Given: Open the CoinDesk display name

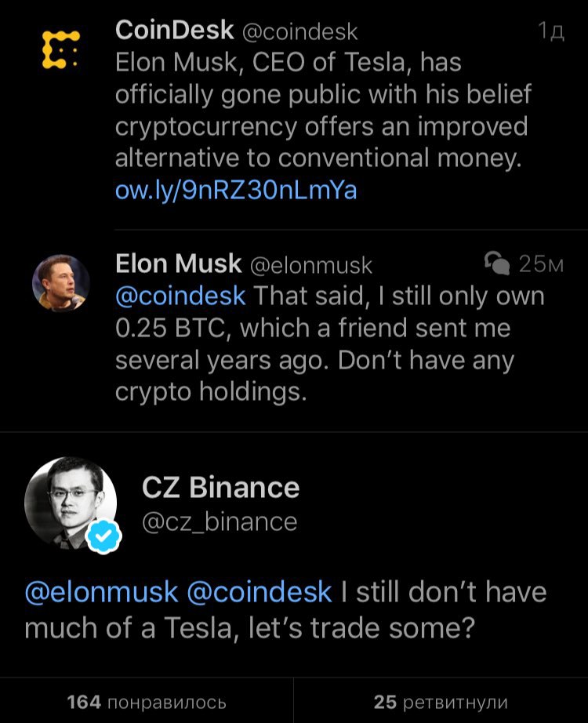Looking at the screenshot, I should (174, 31).
